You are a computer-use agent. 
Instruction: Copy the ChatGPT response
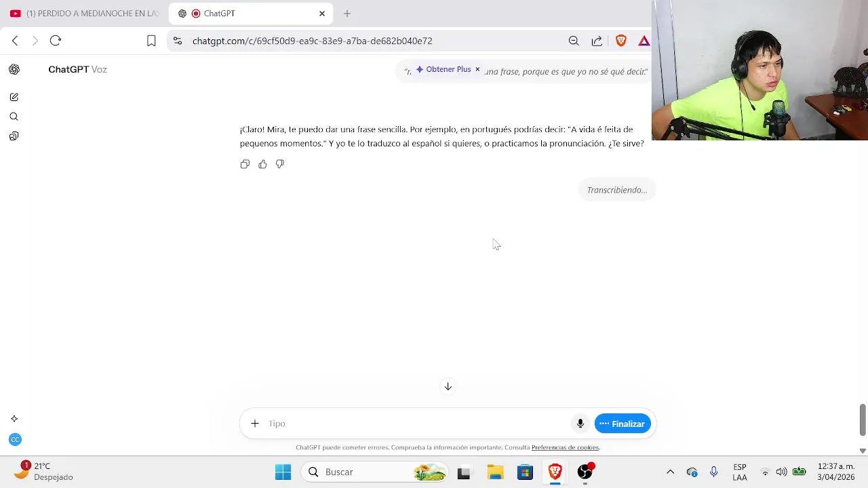245,164
